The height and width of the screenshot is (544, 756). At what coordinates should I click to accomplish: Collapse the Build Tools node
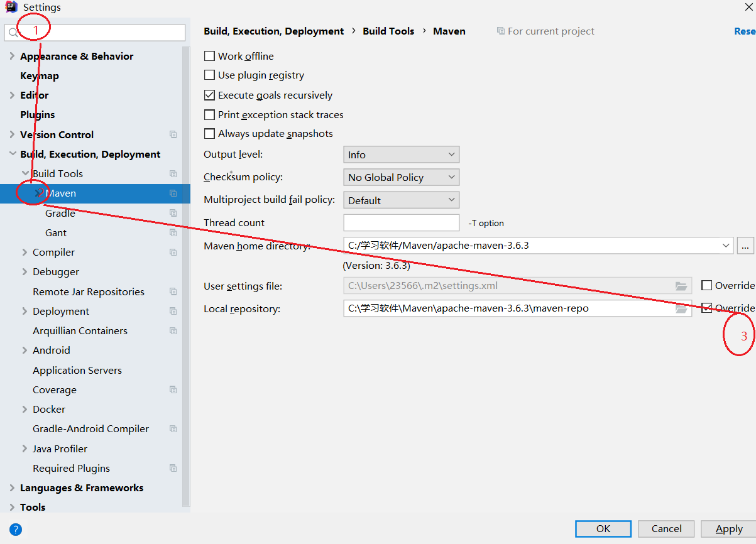click(25, 173)
